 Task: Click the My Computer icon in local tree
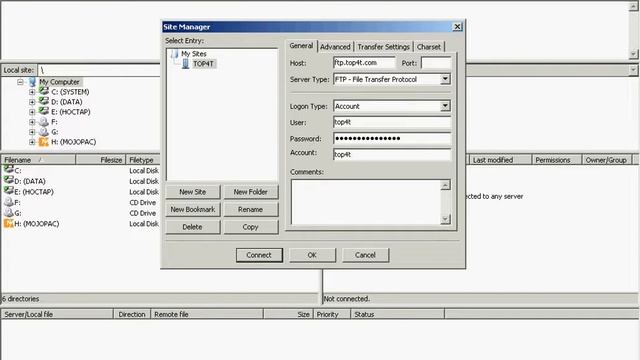coord(33,82)
